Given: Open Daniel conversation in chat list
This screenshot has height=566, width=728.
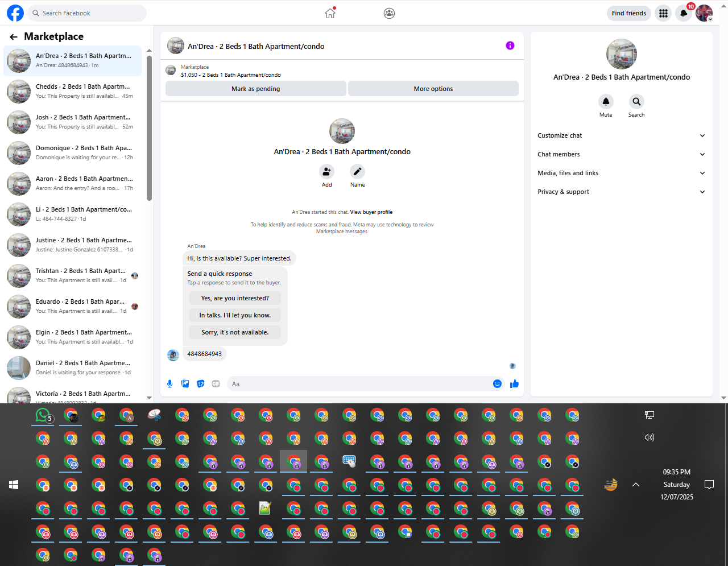Looking at the screenshot, I should click(x=73, y=368).
